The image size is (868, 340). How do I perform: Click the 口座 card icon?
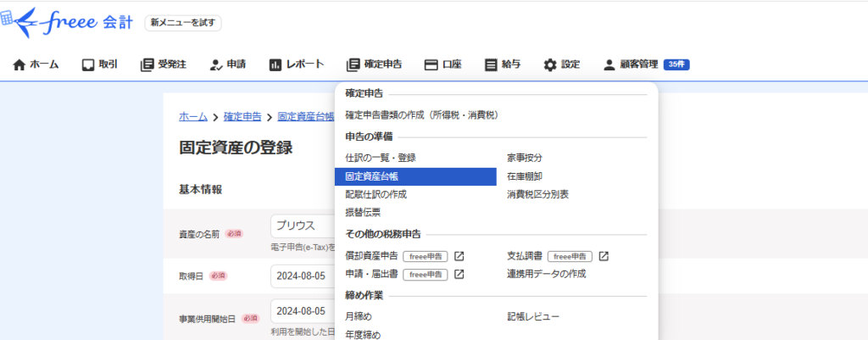point(431,64)
